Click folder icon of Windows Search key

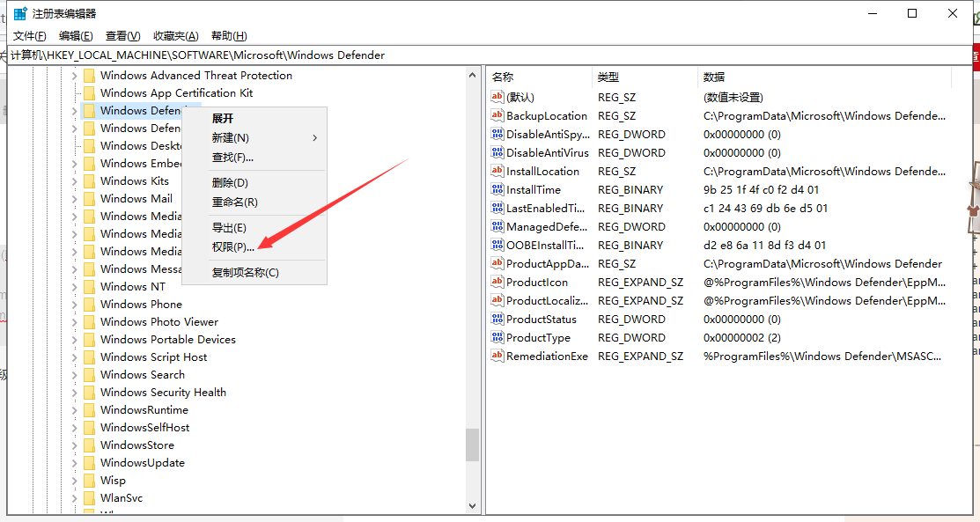pyautogui.click(x=90, y=374)
